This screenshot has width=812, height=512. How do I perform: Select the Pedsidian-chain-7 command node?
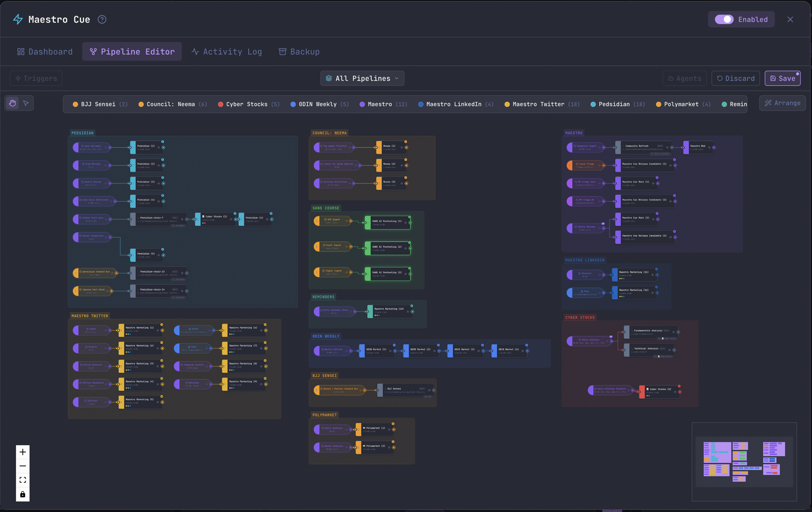[x=158, y=219]
